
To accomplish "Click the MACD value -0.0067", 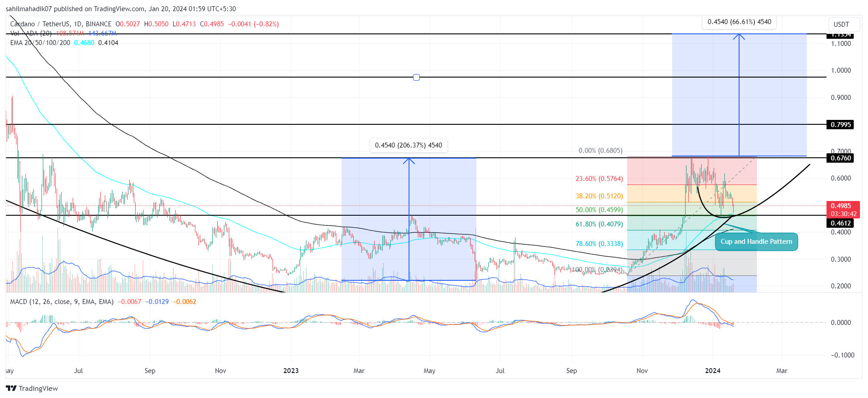I will (129, 302).
